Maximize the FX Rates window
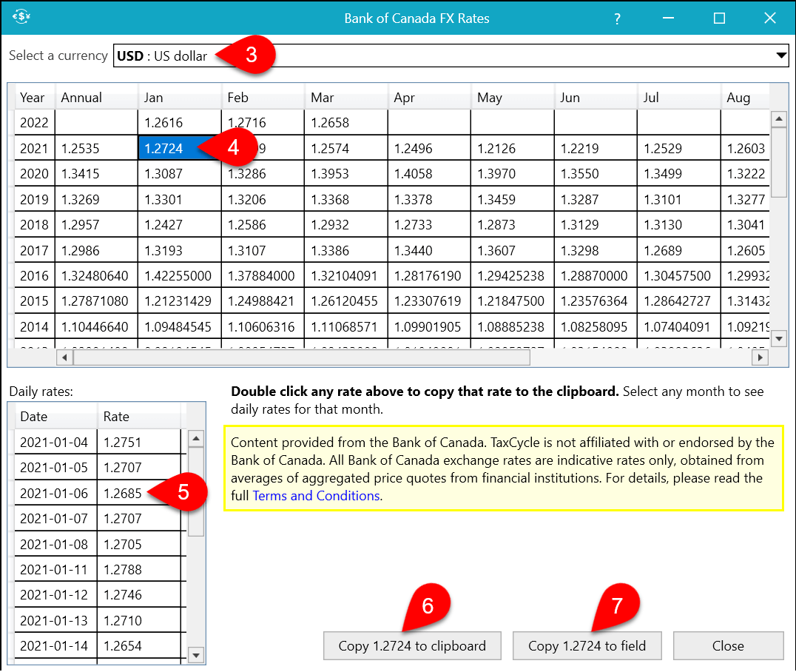Screen dimensions: 796x672 719,19
